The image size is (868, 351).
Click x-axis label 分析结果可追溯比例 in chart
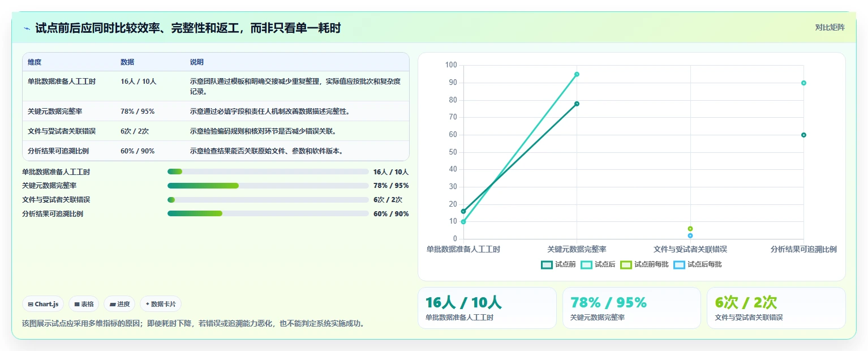pyautogui.click(x=803, y=249)
